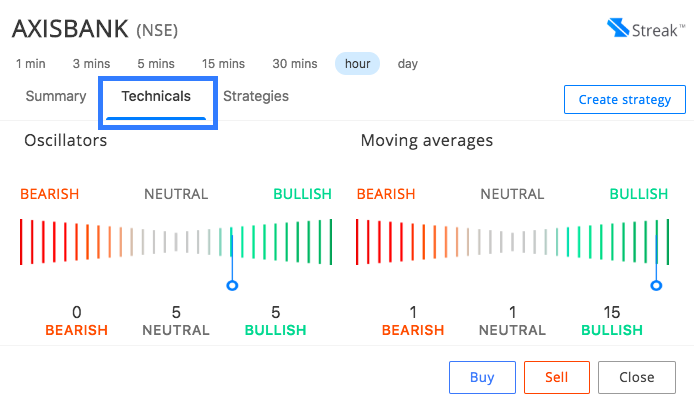
Task: Close the AXISBANK technicals dialog
Action: coord(636,377)
